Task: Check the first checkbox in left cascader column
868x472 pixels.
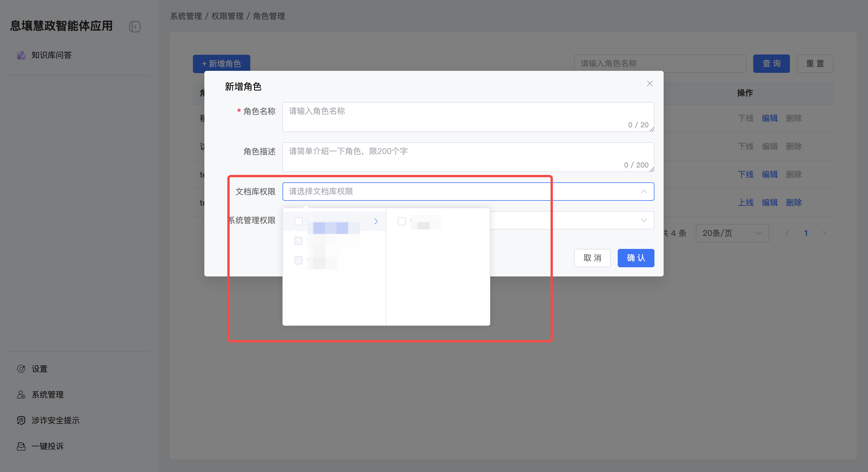Action: pyautogui.click(x=298, y=221)
